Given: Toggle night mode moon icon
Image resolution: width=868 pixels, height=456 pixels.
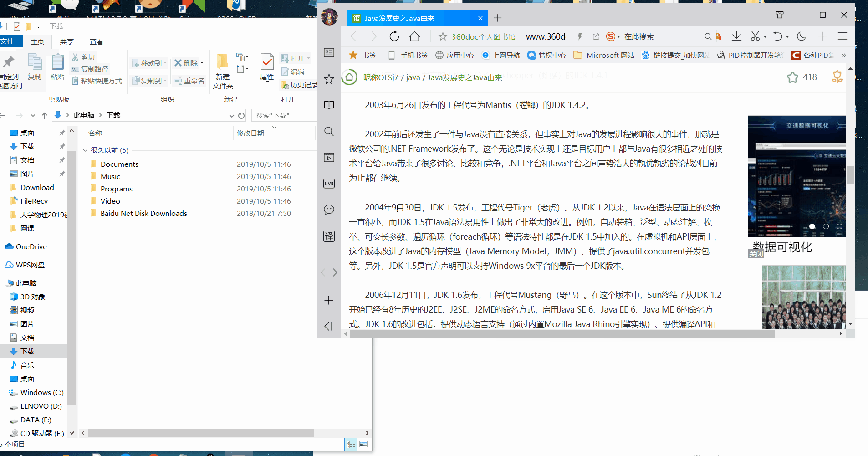Looking at the screenshot, I should click(x=802, y=36).
